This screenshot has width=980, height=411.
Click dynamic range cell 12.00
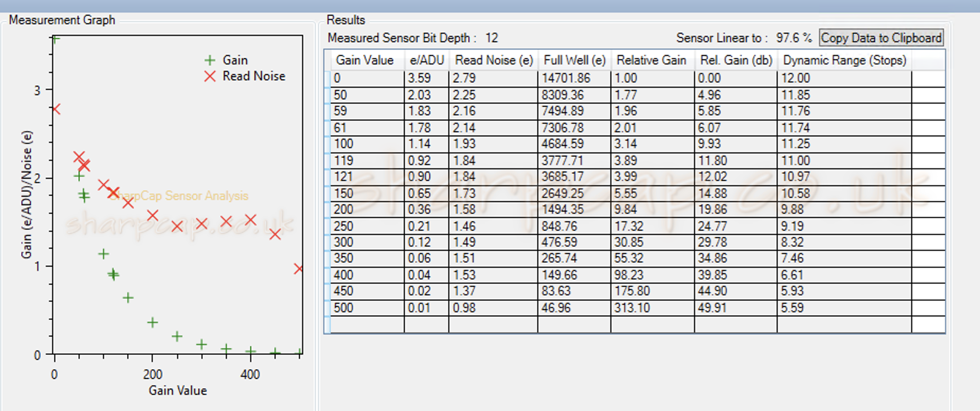[844, 78]
